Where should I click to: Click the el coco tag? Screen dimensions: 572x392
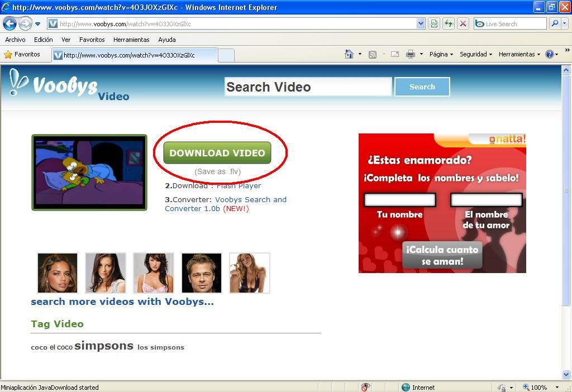(x=61, y=347)
